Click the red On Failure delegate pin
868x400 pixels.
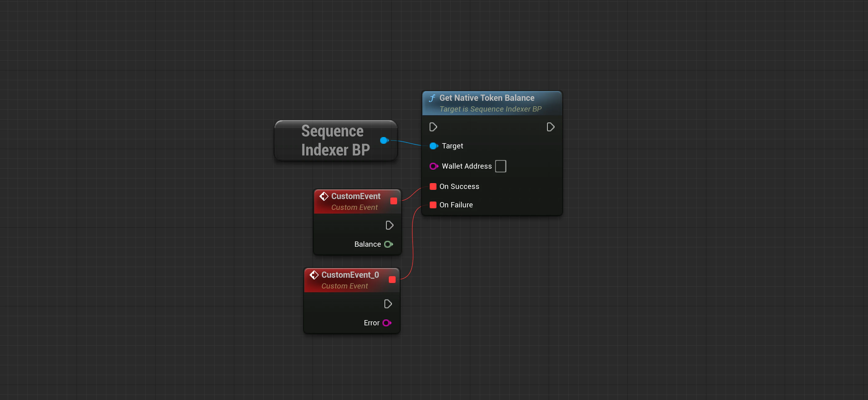(433, 205)
